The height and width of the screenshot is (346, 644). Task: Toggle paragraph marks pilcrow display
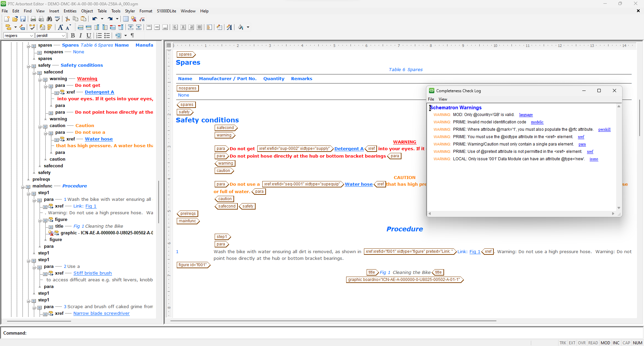point(132,36)
